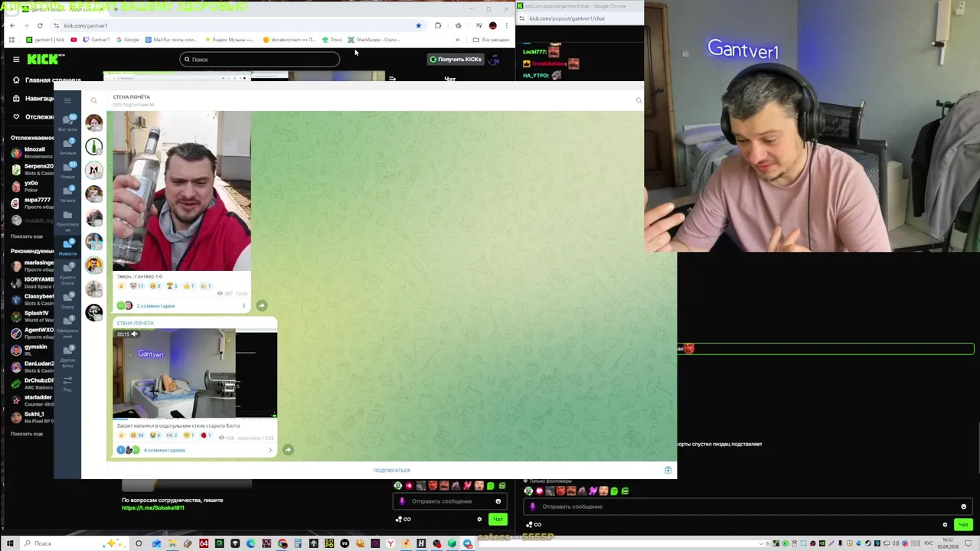Image resolution: width=980 pixels, height=551 pixels.
Task: Open 'gymskin' recommended channel
Action: (x=31, y=350)
